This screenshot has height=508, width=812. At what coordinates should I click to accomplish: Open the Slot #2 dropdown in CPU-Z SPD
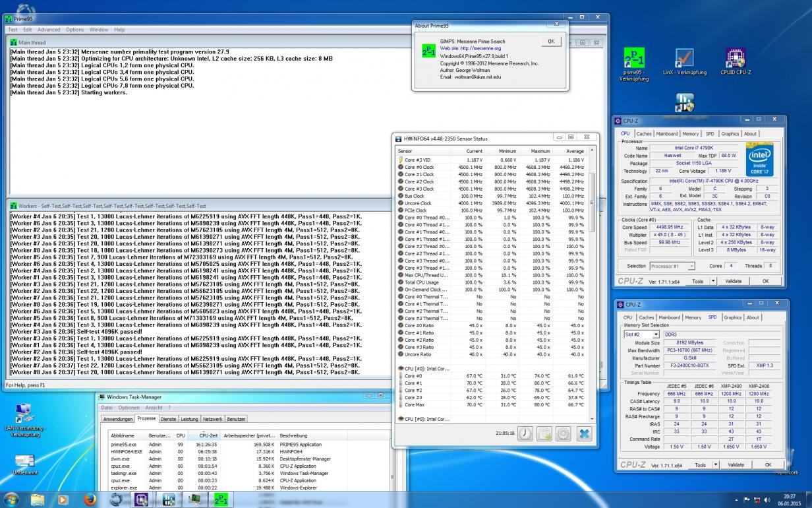click(657, 334)
